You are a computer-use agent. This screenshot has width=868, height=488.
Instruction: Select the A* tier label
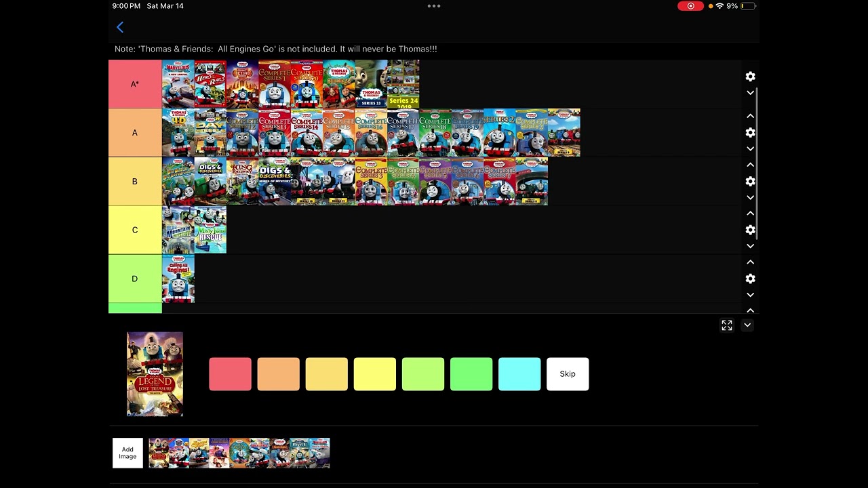pyautogui.click(x=135, y=84)
